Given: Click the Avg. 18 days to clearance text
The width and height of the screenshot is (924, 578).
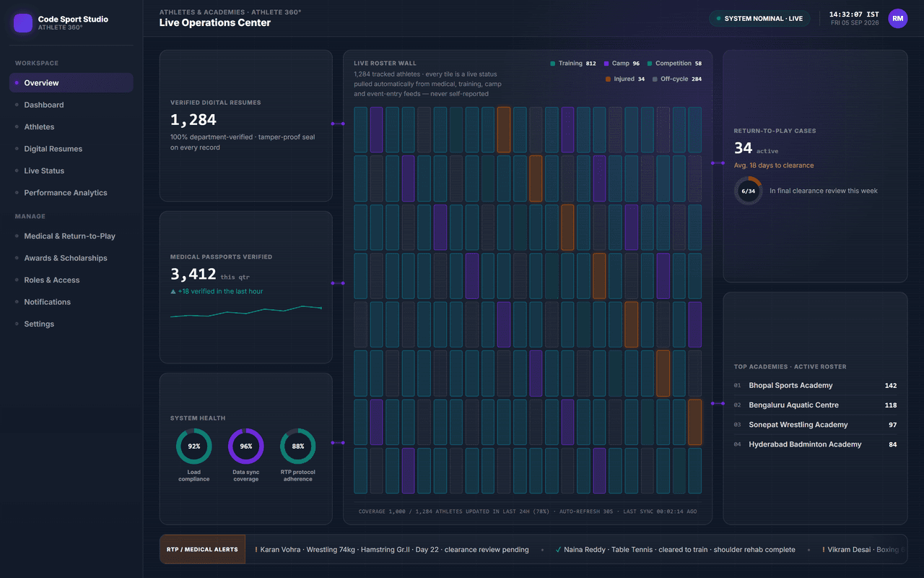Looking at the screenshot, I should click(774, 165).
